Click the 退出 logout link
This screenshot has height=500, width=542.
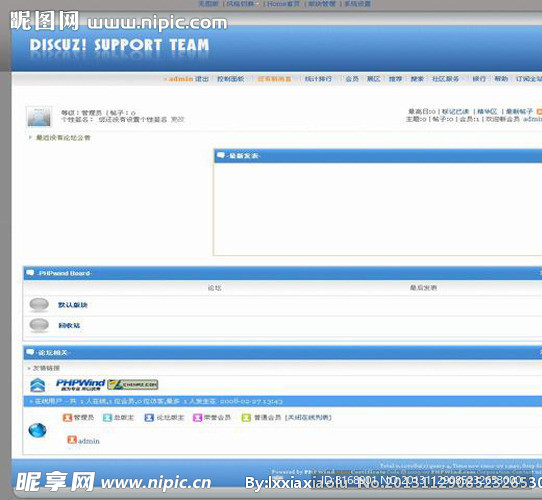pos(202,79)
